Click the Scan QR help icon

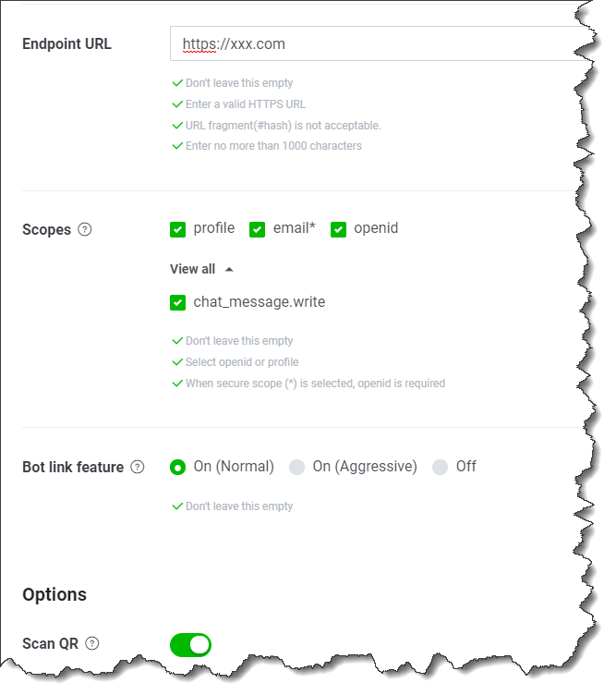[92, 644]
